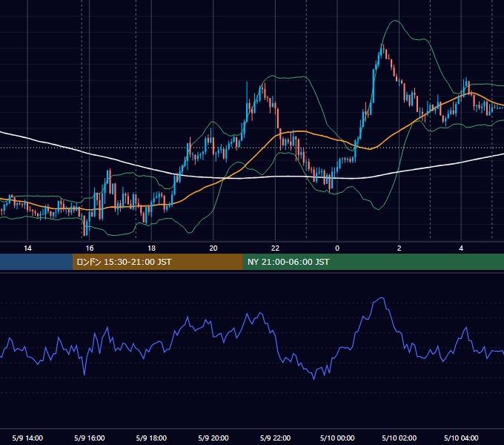504x445 pixels.
Task: Click the time axis label 20
Action: 213,248
